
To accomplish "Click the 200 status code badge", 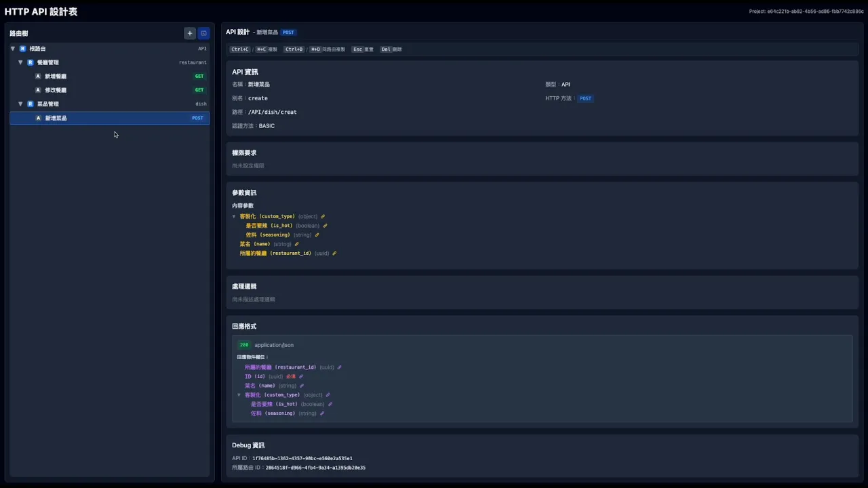I will click(x=244, y=345).
